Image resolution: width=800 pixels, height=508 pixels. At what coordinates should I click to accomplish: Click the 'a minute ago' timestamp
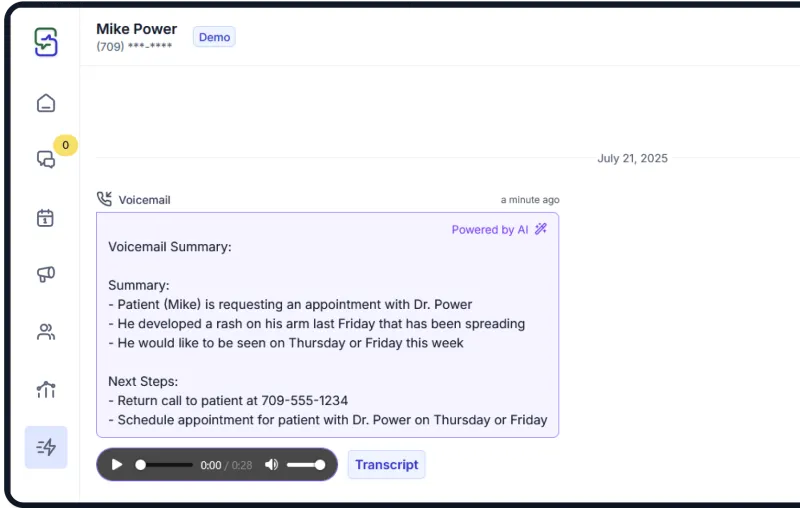pos(530,199)
